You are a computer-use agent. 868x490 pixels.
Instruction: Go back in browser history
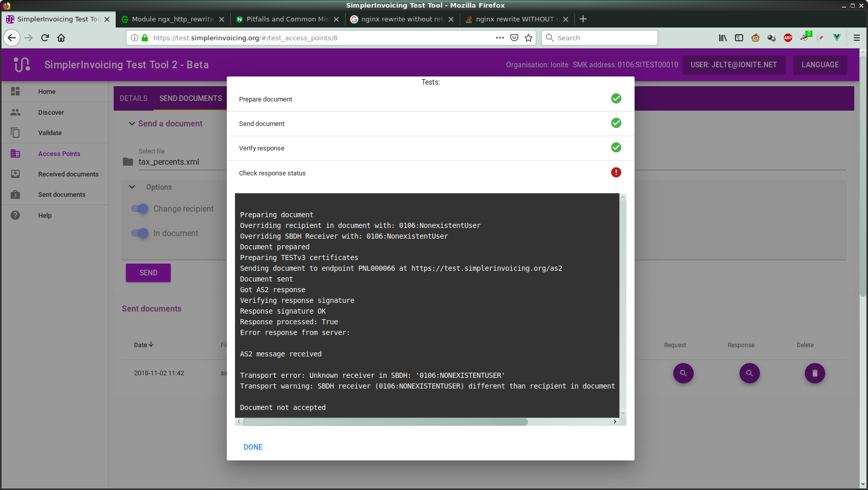(12, 38)
